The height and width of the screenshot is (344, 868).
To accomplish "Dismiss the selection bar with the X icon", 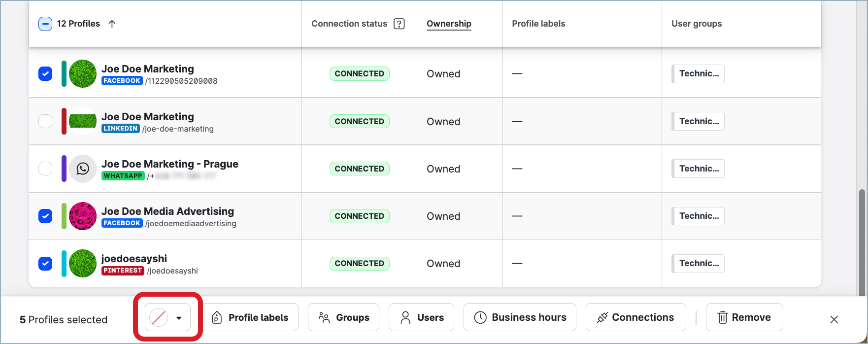I will click(834, 319).
